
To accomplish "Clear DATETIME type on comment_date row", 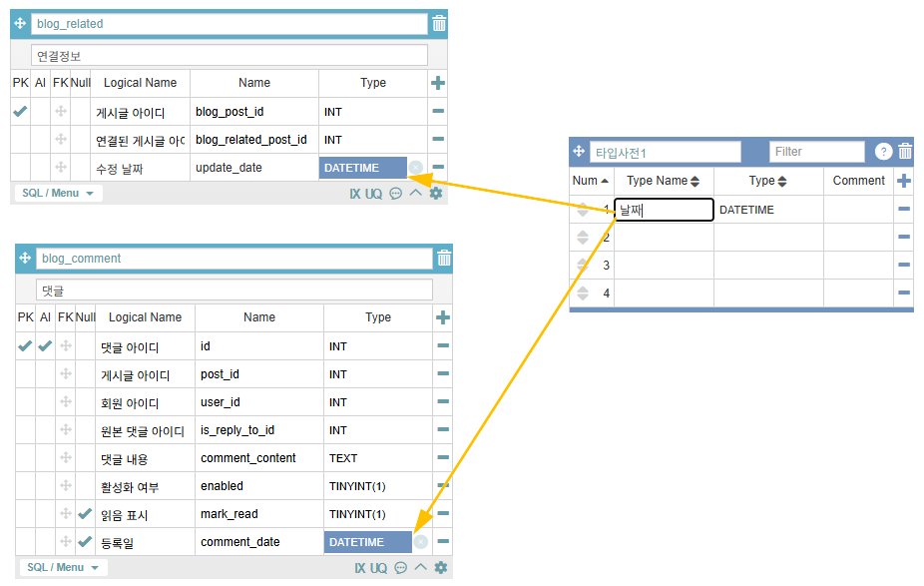I will point(421,542).
